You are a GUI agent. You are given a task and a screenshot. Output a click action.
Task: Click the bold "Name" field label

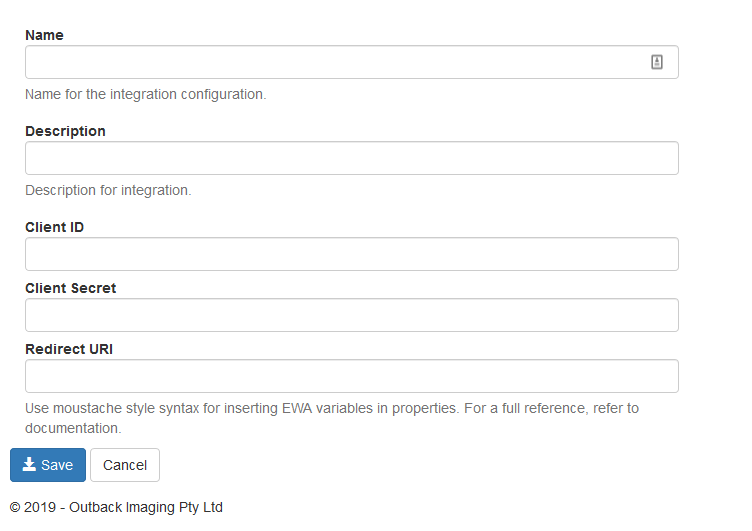point(44,35)
